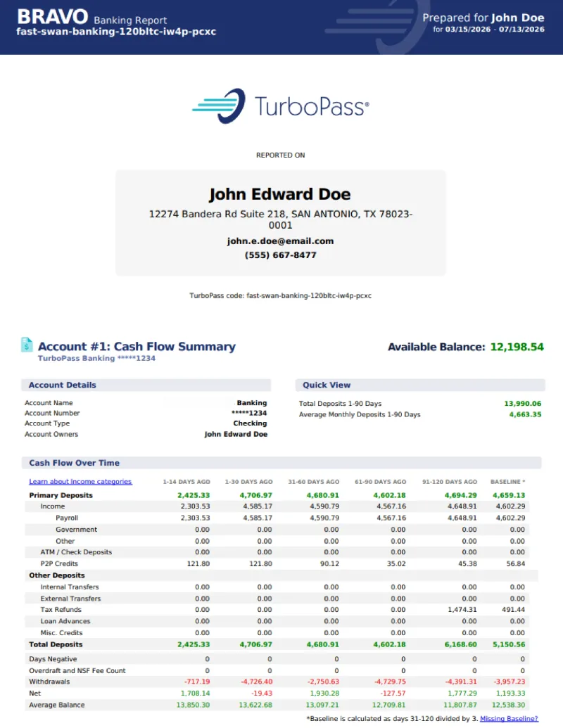Click the REPORTED ON label
The image size is (563, 728).
tap(281, 155)
